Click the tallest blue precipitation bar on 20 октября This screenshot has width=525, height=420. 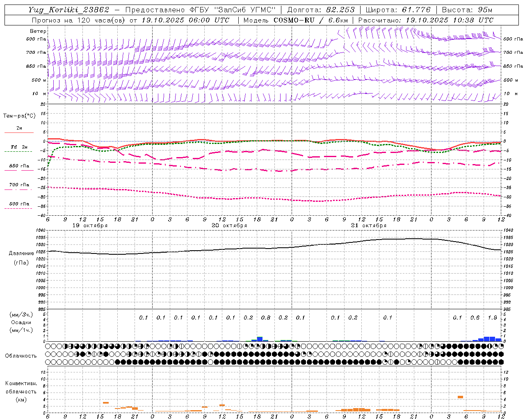(260, 339)
